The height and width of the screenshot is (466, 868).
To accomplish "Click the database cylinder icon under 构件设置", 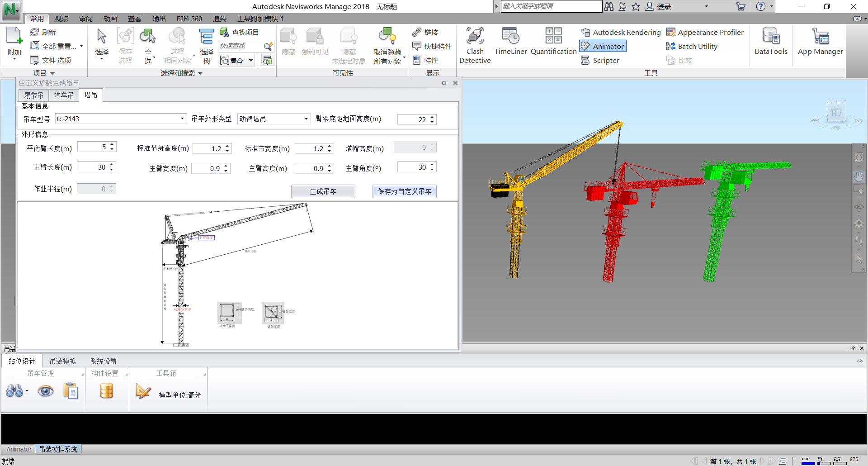I will coord(107,391).
